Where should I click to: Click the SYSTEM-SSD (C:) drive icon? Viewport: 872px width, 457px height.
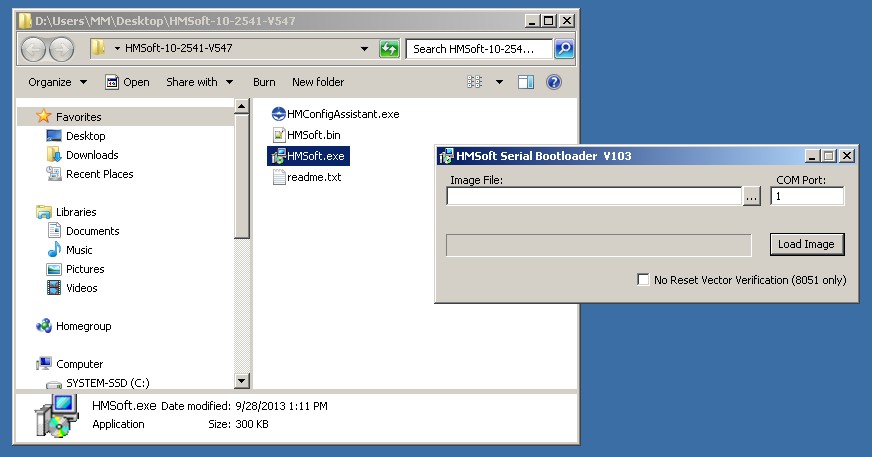[x=54, y=384]
